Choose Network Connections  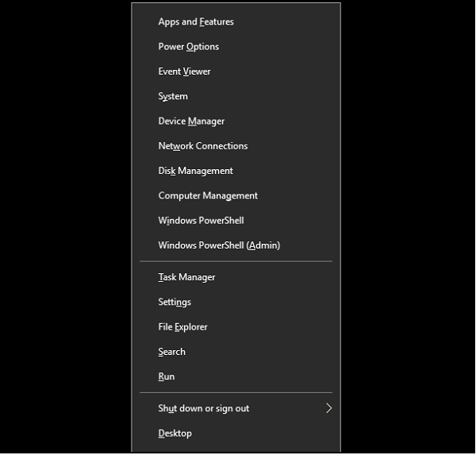click(x=203, y=146)
